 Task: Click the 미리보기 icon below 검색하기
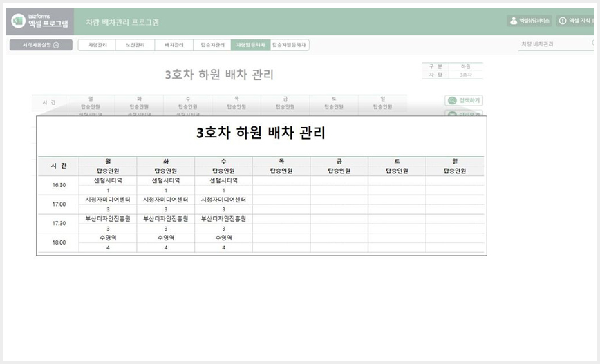pos(452,113)
